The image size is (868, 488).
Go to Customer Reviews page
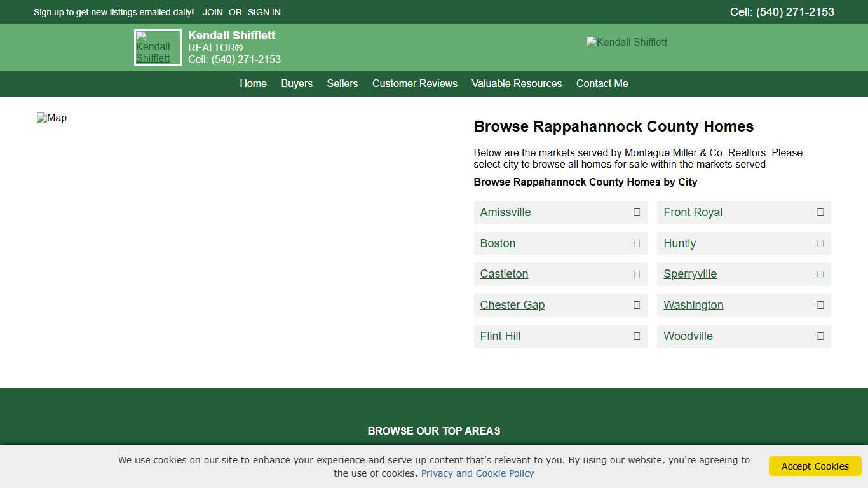(x=414, y=84)
